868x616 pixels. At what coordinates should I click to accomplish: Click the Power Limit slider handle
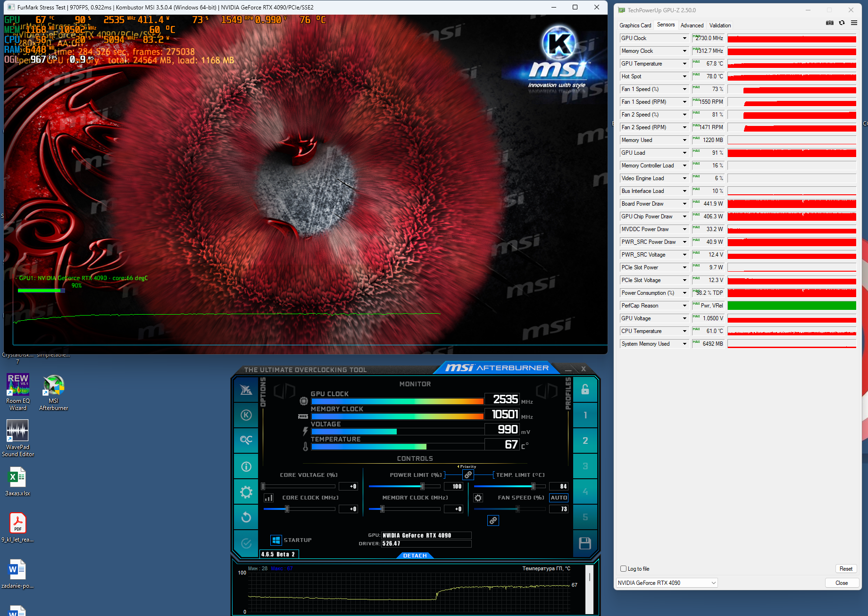coord(422,486)
